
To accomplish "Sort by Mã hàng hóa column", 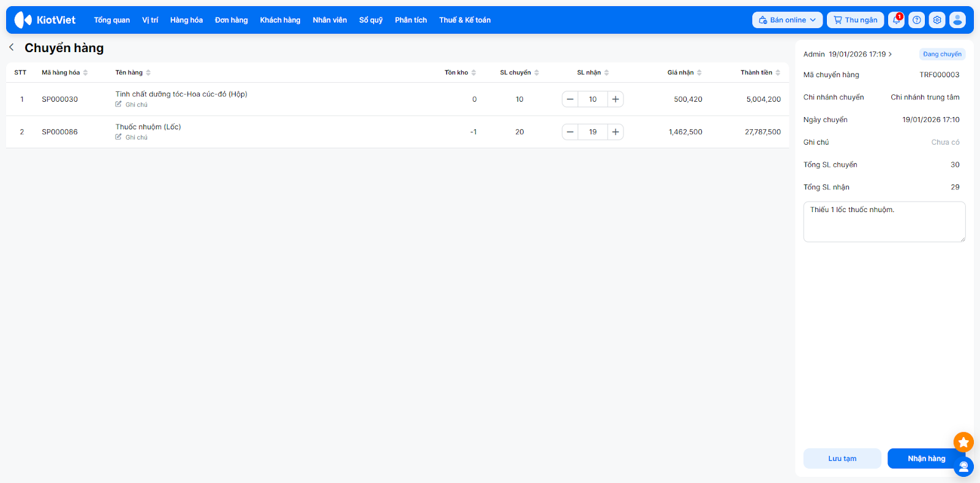I will tap(86, 72).
